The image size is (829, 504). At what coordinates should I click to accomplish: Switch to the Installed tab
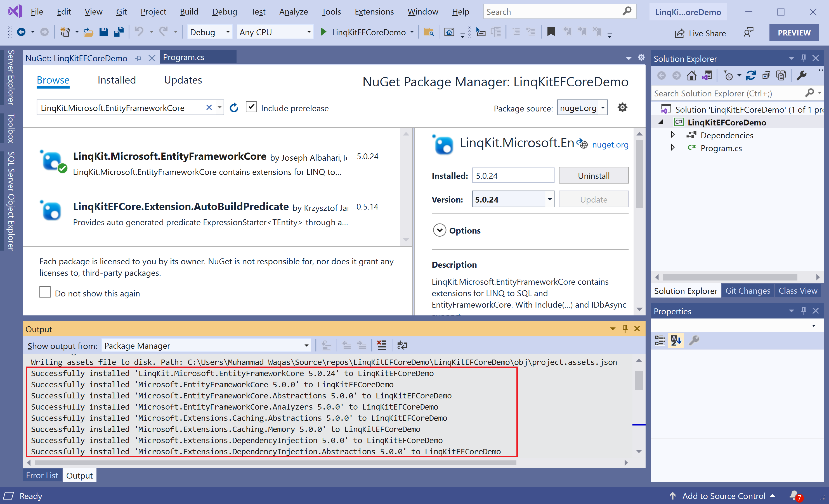pos(116,80)
